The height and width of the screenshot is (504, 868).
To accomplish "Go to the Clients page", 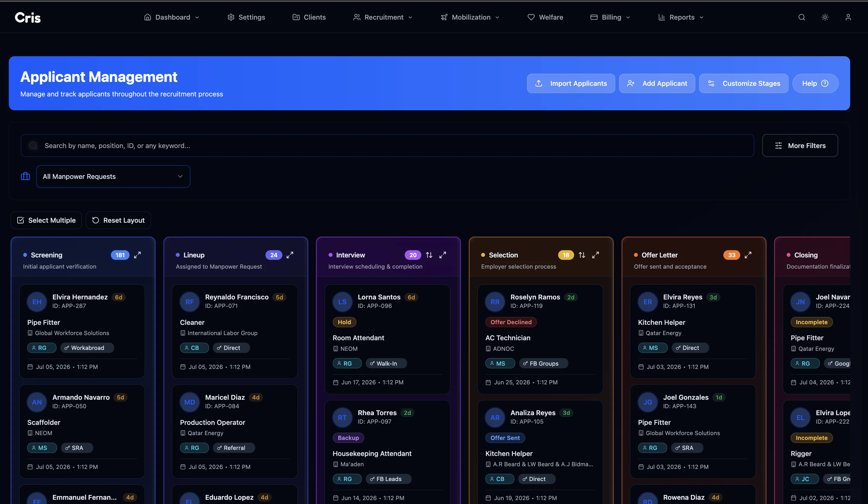I will (x=309, y=17).
